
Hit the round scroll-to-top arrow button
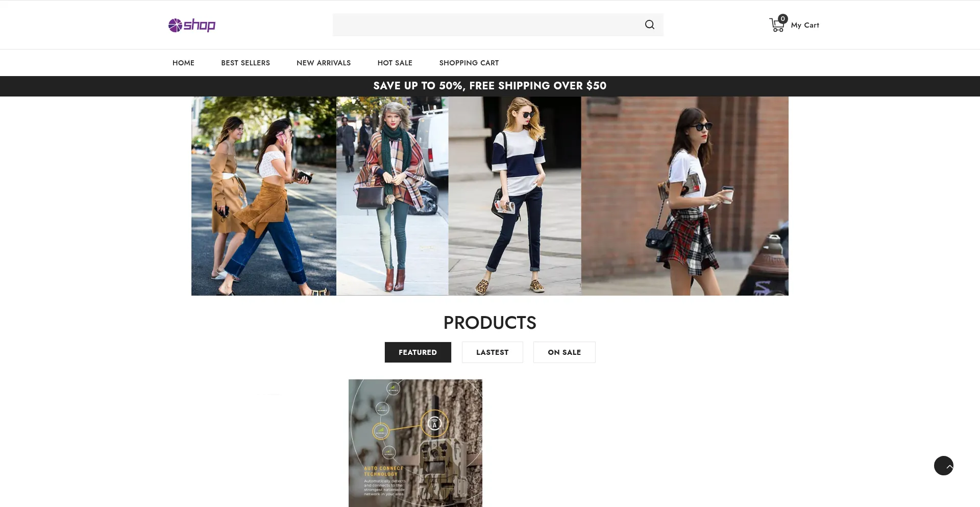point(943,466)
